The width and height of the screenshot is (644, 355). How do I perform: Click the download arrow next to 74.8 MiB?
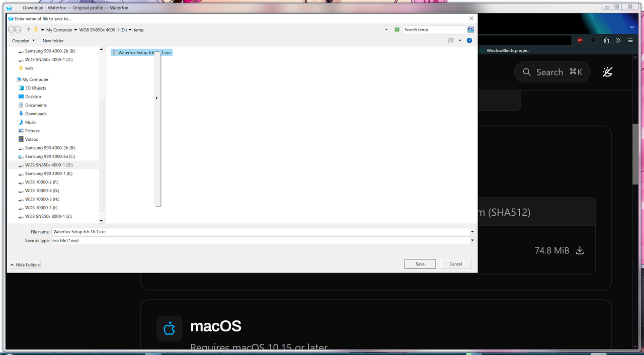coord(580,250)
